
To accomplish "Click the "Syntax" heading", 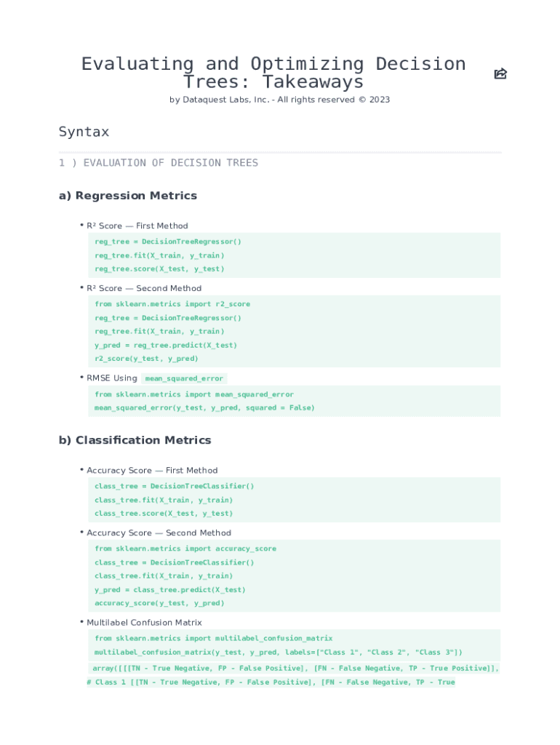I will click(84, 132).
